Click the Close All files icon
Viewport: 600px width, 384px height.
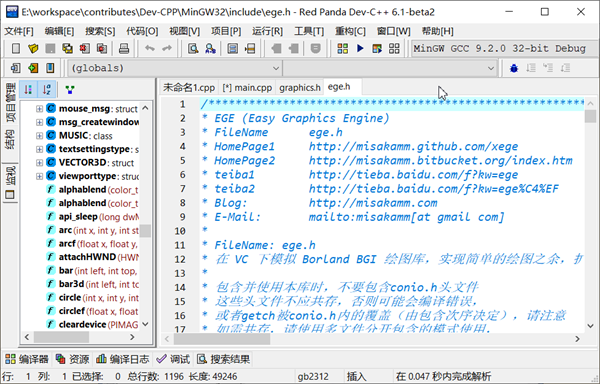pyautogui.click(x=102, y=49)
